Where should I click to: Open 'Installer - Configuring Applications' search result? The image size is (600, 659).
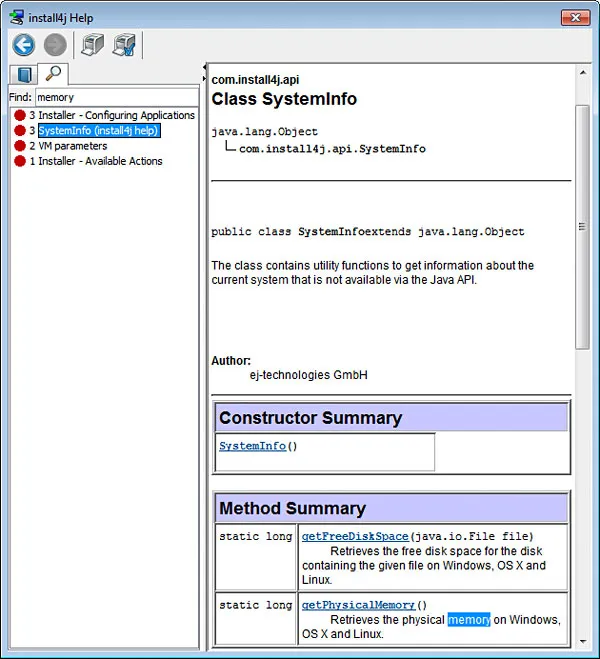point(117,115)
